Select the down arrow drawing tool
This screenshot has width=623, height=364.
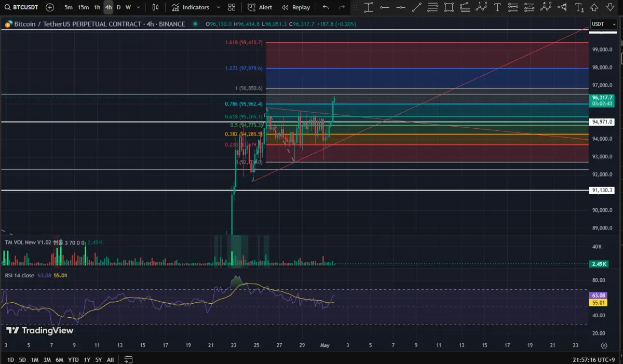(610, 7)
